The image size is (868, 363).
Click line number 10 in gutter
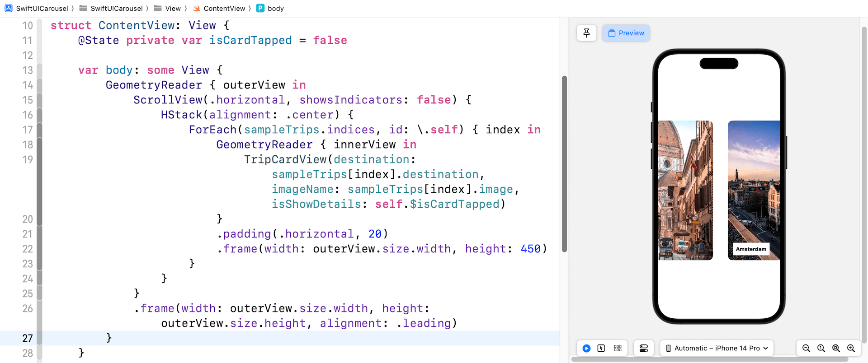28,26
